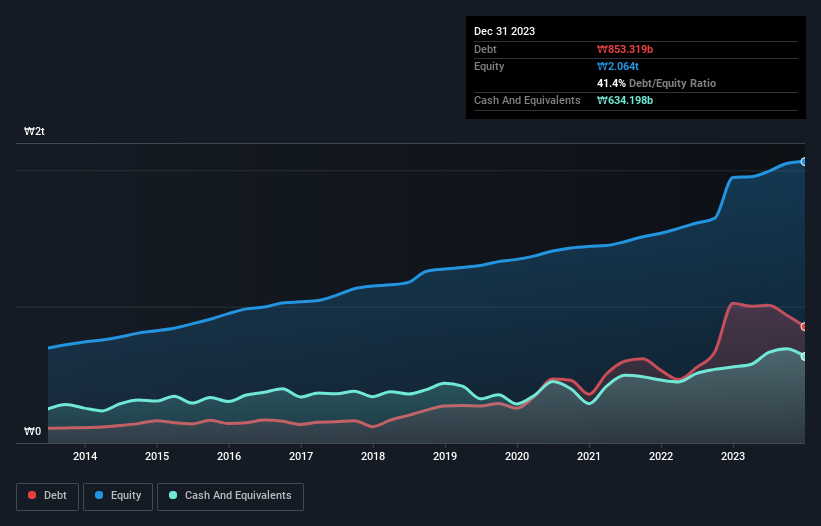Click the ₩2.064t equity value
The height and width of the screenshot is (526, 821).
tap(617, 66)
